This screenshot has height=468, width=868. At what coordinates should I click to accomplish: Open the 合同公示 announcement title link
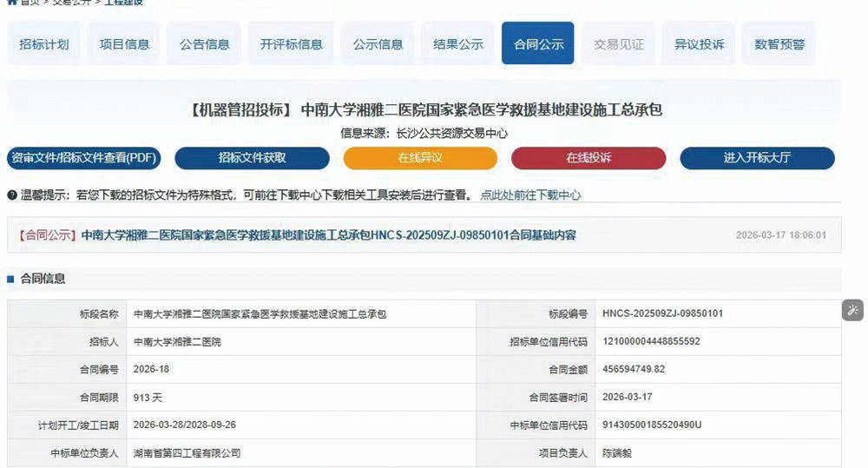(329, 235)
